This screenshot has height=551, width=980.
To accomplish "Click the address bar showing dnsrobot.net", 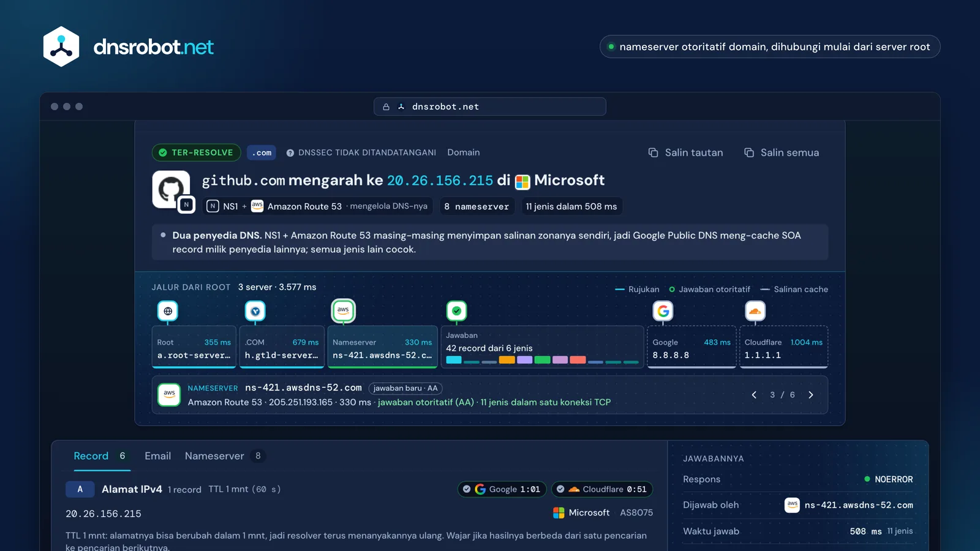I will point(490,107).
